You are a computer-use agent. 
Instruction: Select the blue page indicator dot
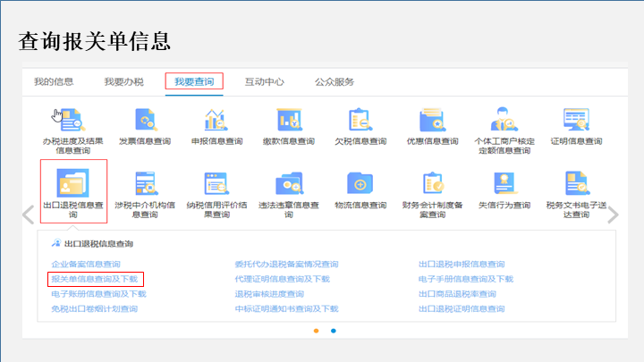tap(334, 331)
